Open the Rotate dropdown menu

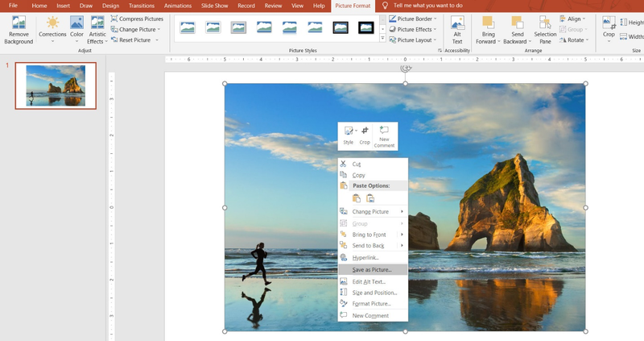coord(574,40)
